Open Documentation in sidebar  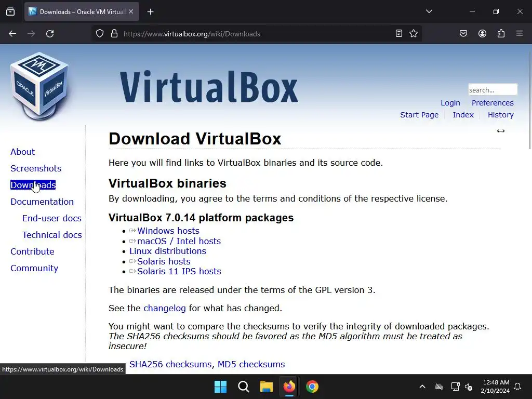pyautogui.click(x=42, y=202)
